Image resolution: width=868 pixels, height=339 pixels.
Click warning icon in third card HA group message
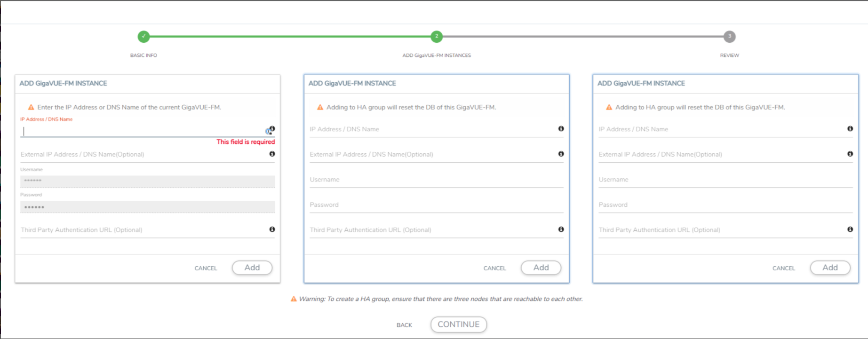[609, 107]
